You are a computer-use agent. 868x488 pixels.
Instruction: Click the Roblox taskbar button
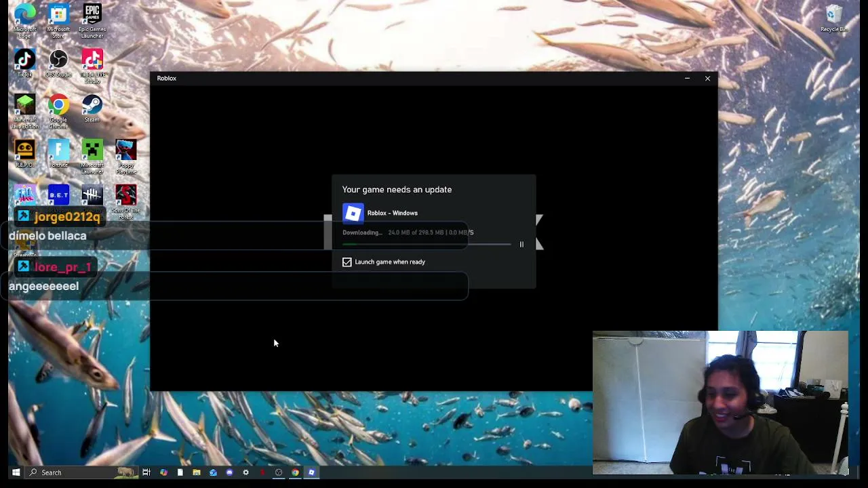point(311,472)
